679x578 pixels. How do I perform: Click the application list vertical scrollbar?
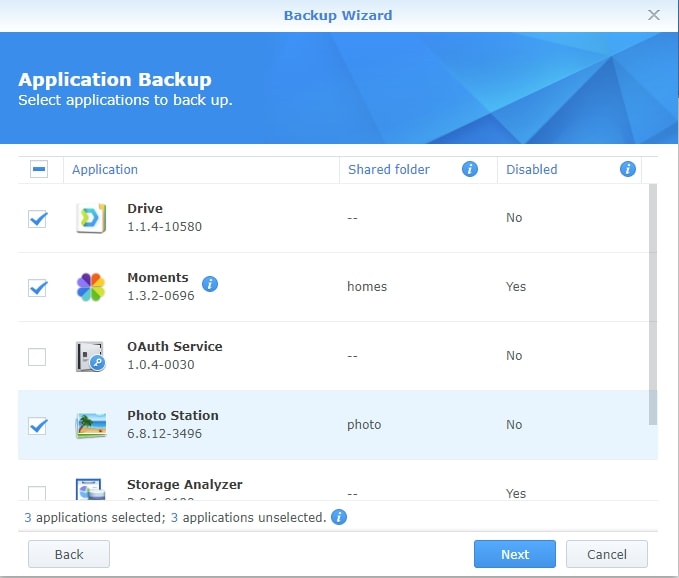click(x=653, y=304)
